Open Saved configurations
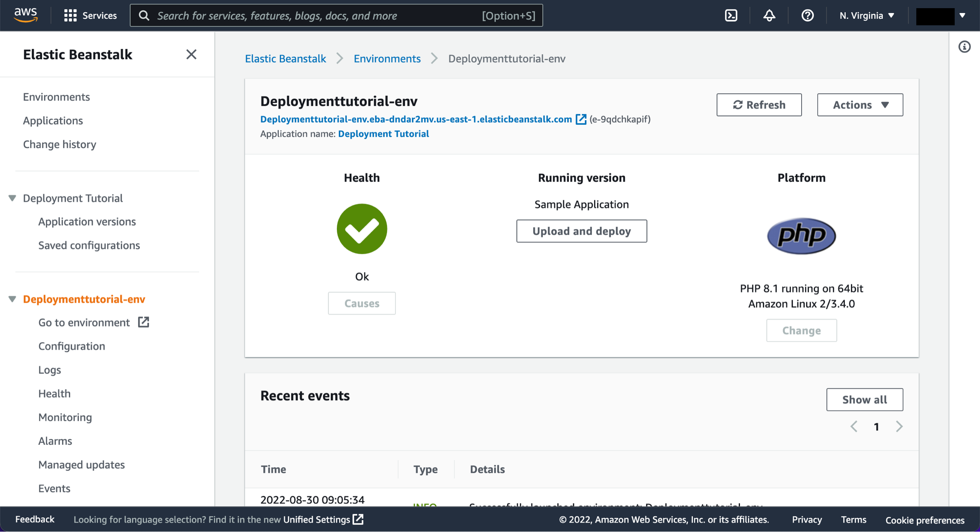The height and width of the screenshot is (532, 980). (89, 245)
